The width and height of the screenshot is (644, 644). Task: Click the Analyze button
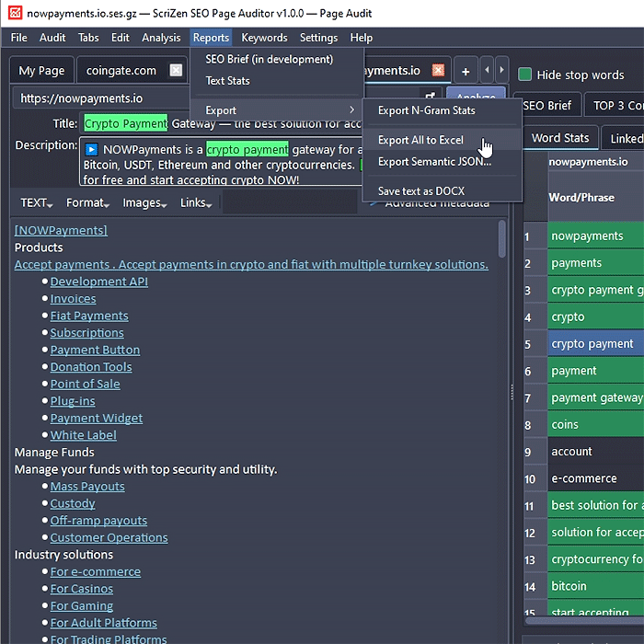point(476,94)
